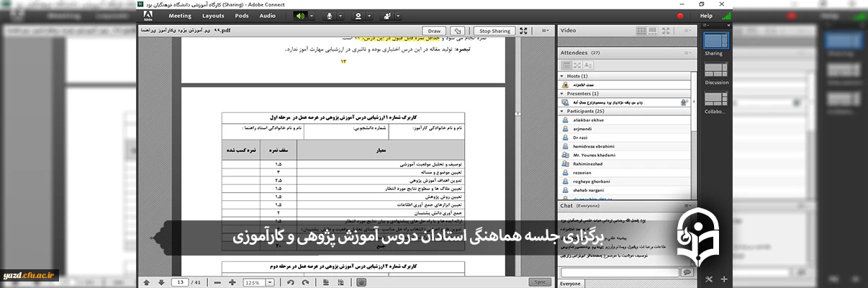Zoom in with the plus icon
Viewport: 868px width, 288px height.
[232, 282]
